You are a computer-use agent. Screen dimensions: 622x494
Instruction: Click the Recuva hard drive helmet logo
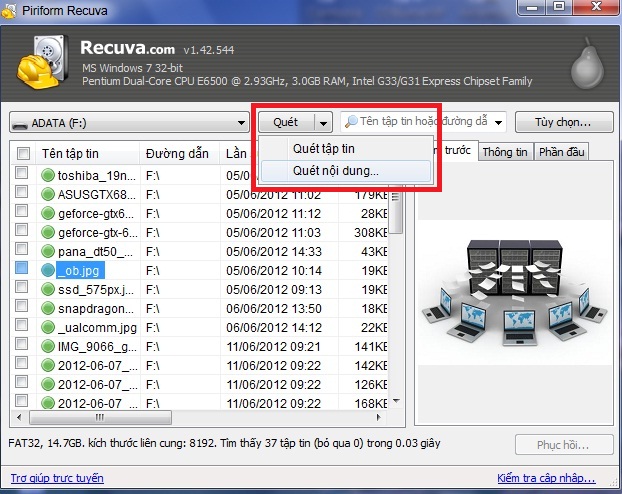coord(41,62)
